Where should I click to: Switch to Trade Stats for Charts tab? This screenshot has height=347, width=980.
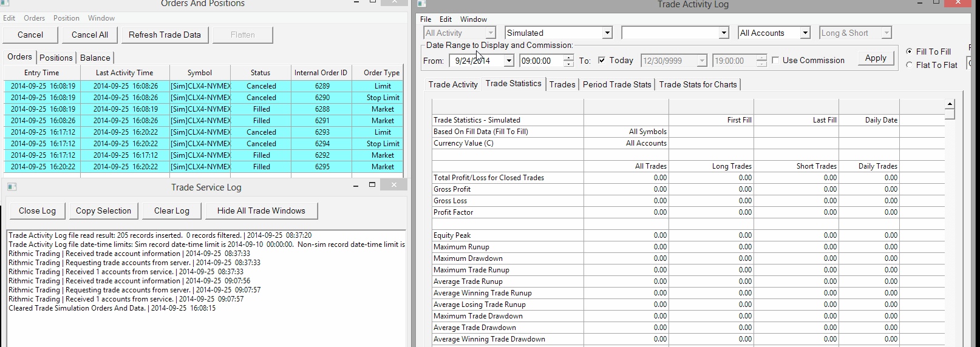pos(698,84)
